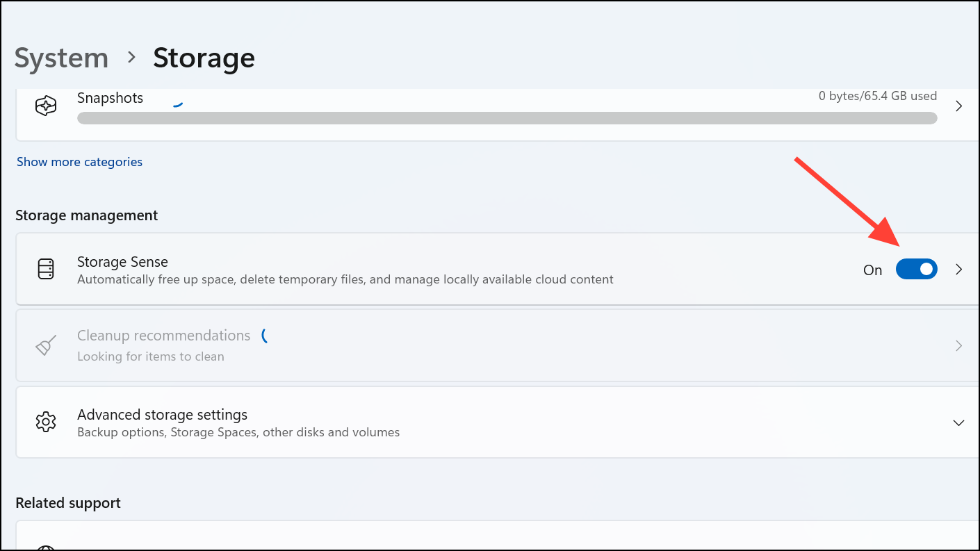Open Storage Sense settings using its chevron
Screen dimensions: 980x551
[x=958, y=270]
